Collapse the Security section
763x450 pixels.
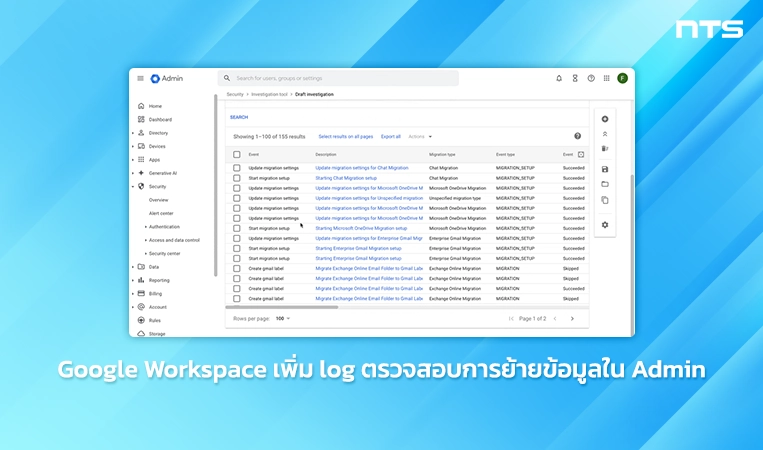click(133, 186)
